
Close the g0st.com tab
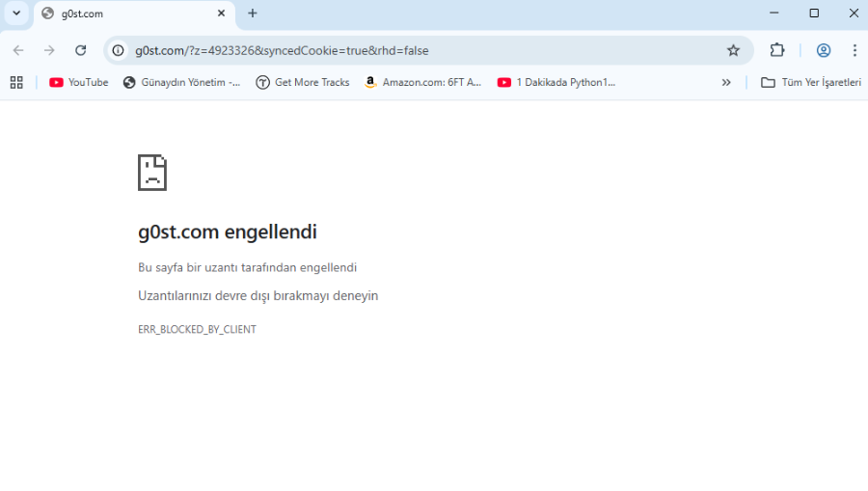point(221,14)
